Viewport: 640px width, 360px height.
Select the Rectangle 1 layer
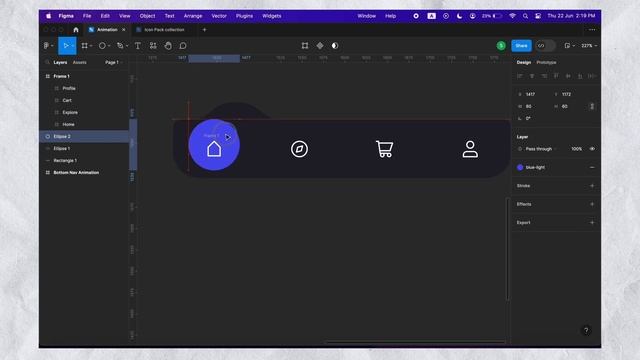[x=84, y=160]
